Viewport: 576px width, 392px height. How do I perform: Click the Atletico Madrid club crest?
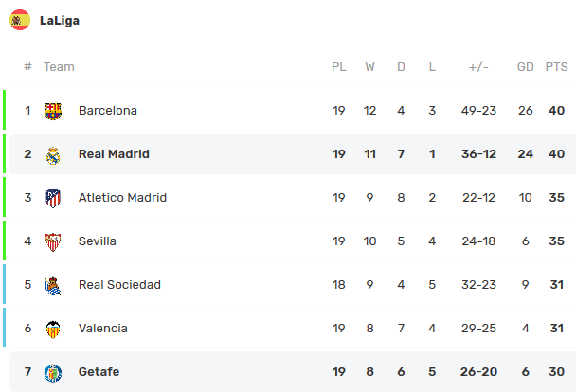click(53, 198)
